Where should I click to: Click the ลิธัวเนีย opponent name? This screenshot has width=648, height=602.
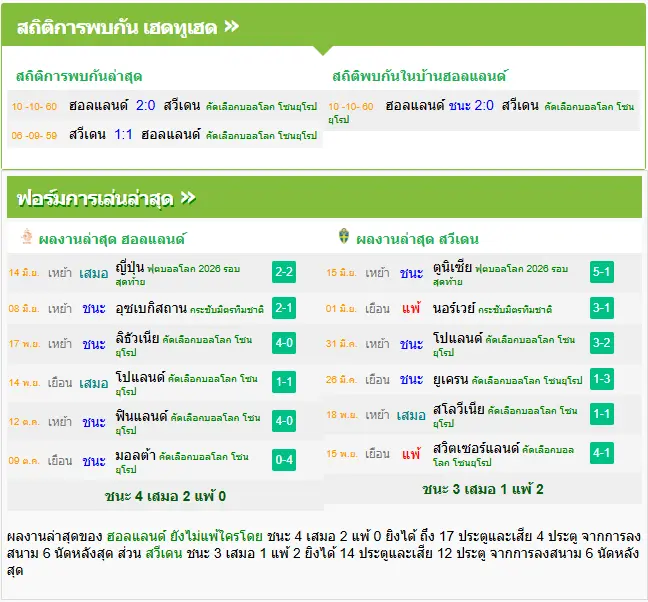(137, 338)
